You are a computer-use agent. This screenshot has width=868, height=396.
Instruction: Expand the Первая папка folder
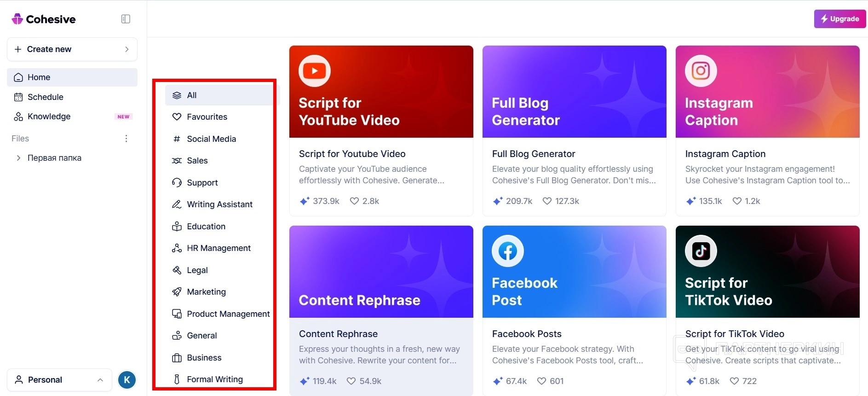coord(18,158)
